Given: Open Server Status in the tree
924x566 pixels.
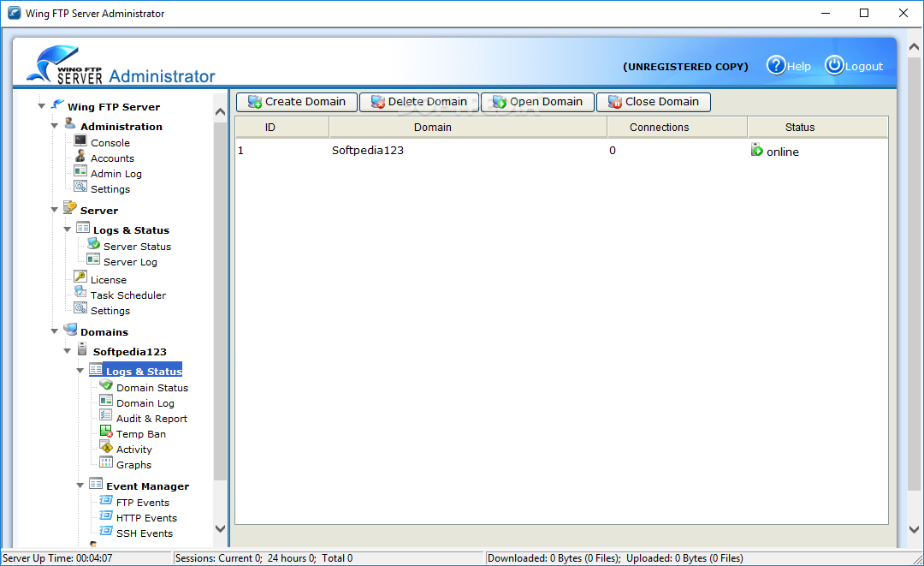Looking at the screenshot, I should 137,247.
